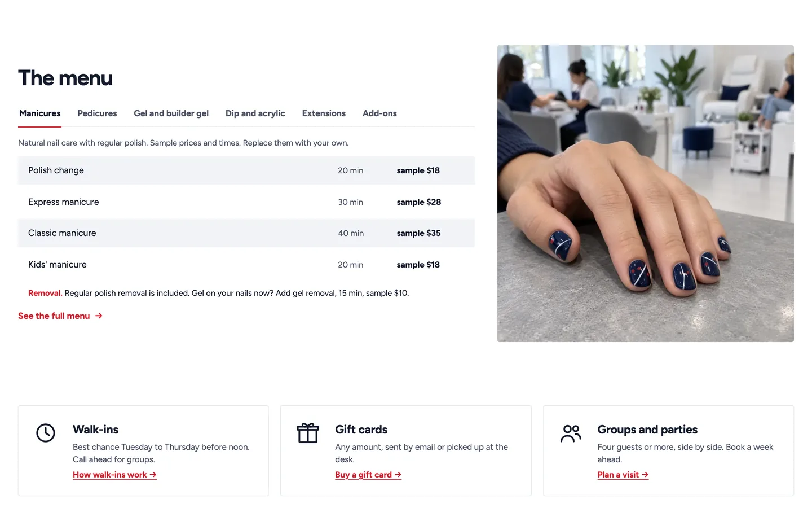The image size is (812, 508).
Task: Click the arrow next to See the full menu
Action: click(x=99, y=316)
